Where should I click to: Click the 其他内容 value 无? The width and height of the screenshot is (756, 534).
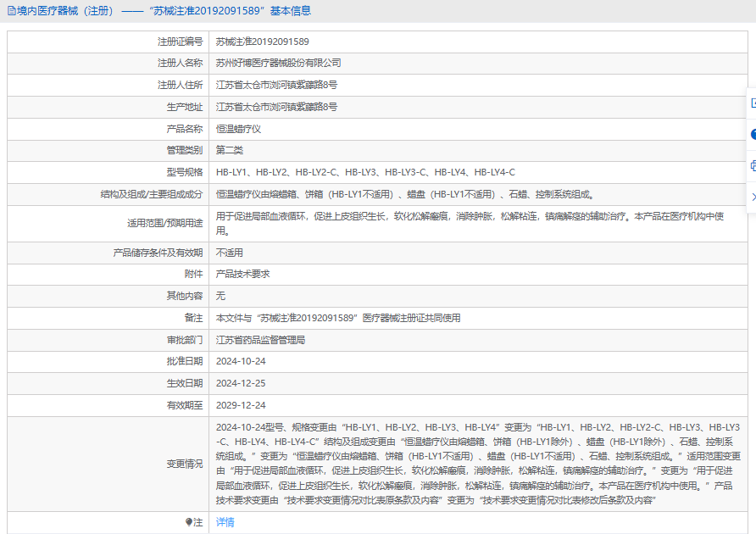(x=220, y=296)
